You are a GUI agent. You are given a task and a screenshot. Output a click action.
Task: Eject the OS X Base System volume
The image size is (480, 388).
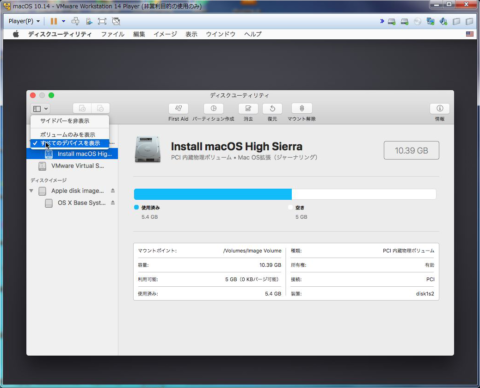coord(113,203)
